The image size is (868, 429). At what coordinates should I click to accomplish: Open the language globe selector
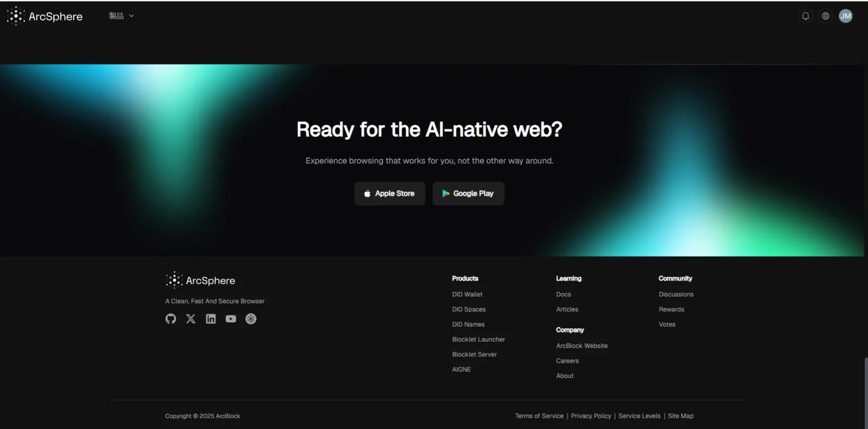[826, 16]
